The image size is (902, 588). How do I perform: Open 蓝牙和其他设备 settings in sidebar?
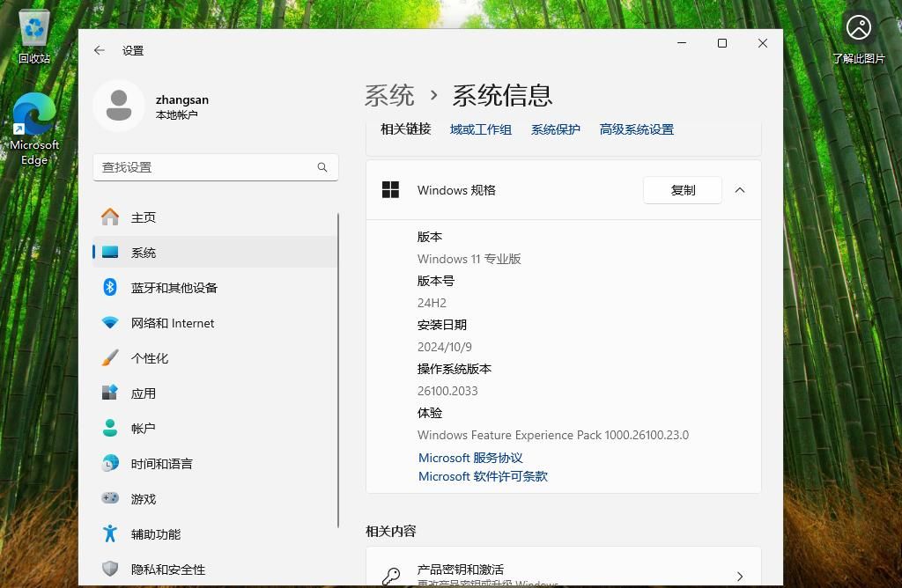[175, 288]
